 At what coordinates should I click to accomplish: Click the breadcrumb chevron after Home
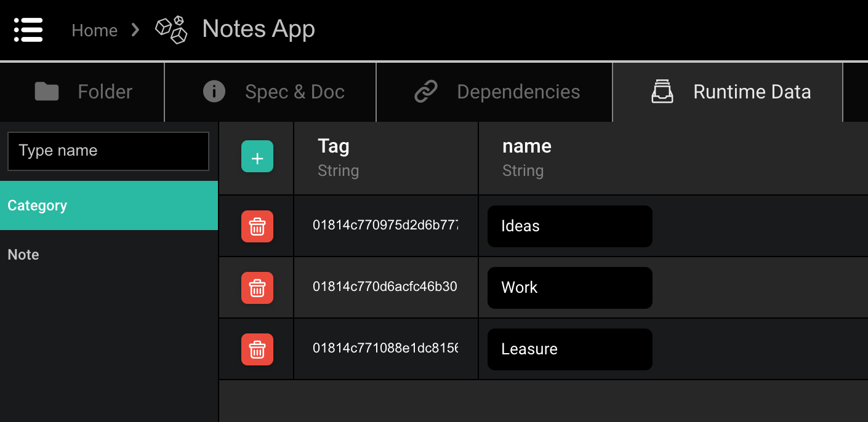(x=135, y=30)
